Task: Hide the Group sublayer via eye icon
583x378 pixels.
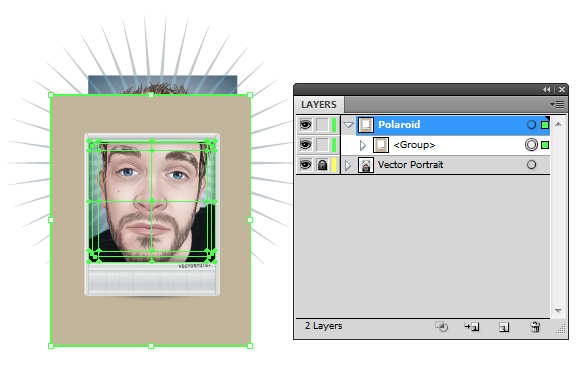Action: pyautogui.click(x=306, y=145)
